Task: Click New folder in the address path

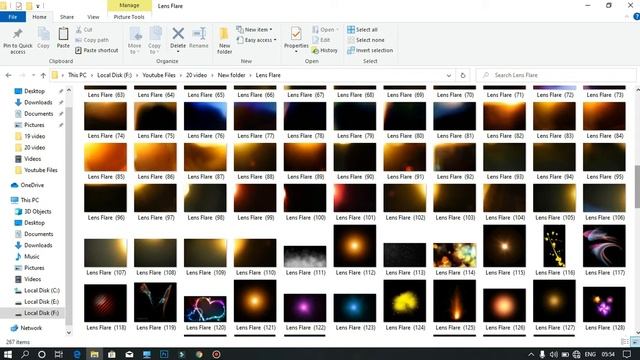Action: 231,75
